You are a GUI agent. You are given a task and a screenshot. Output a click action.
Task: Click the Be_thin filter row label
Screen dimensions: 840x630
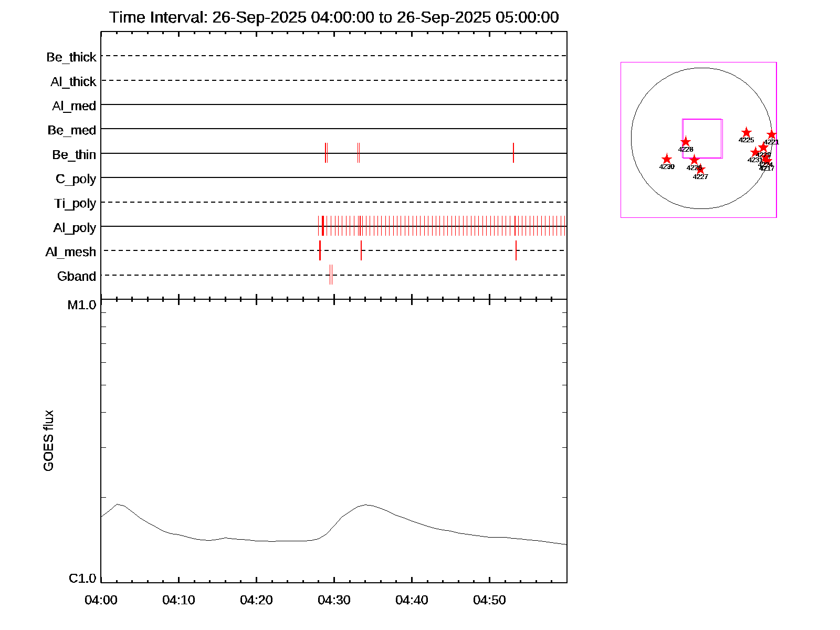pyautogui.click(x=74, y=155)
